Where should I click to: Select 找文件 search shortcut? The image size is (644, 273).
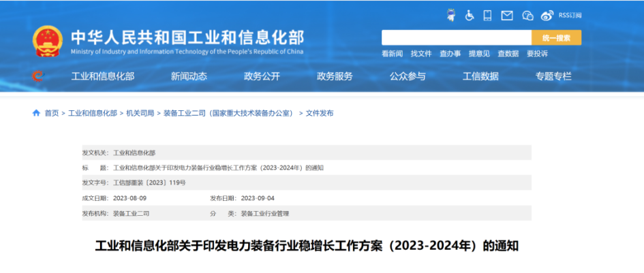pyautogui.click(x=421, y=54)
